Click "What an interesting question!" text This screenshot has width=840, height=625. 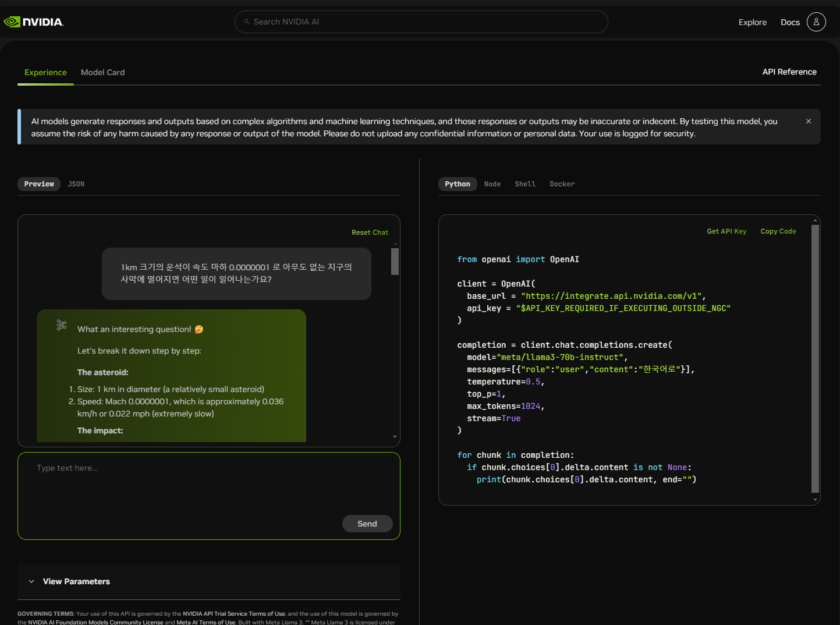(x=134, y=329)
